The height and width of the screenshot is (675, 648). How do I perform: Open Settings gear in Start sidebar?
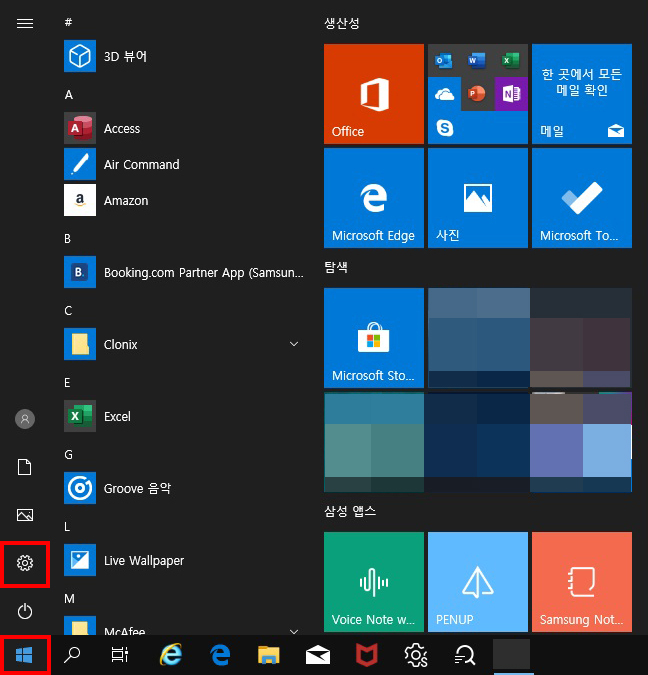25,563
